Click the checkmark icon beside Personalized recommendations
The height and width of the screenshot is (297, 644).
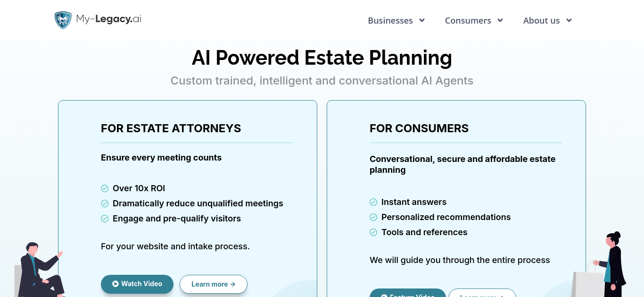point(373,217)
